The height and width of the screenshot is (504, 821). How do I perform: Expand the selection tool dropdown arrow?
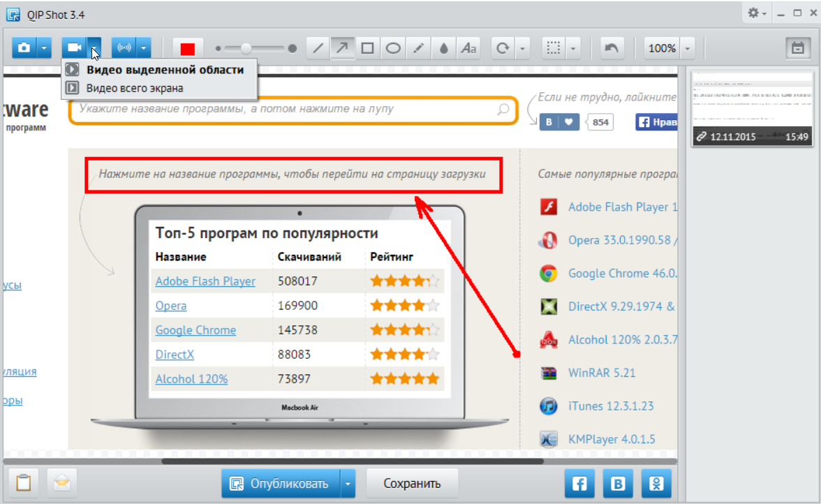573,48
